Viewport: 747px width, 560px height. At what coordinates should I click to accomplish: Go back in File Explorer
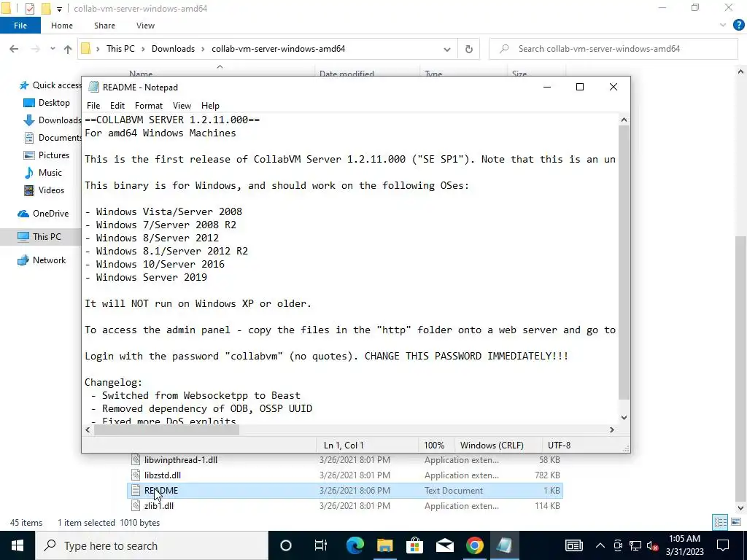click(14, 49)
